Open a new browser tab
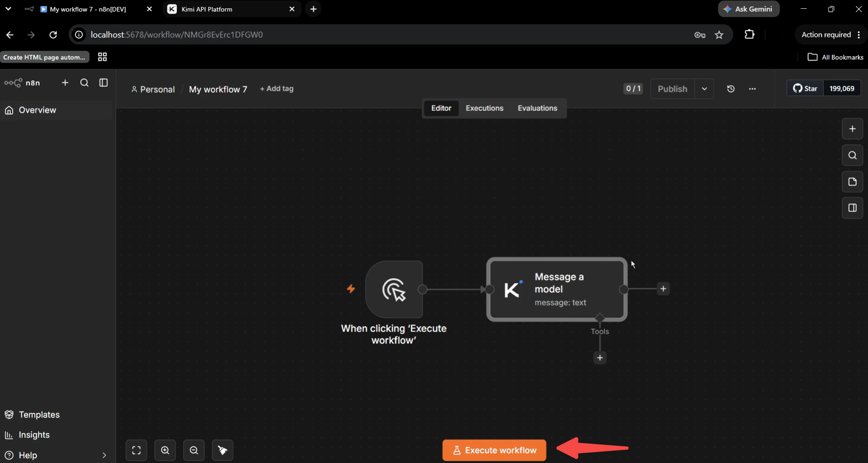The image size is (868, 463). tap(313, 9)
